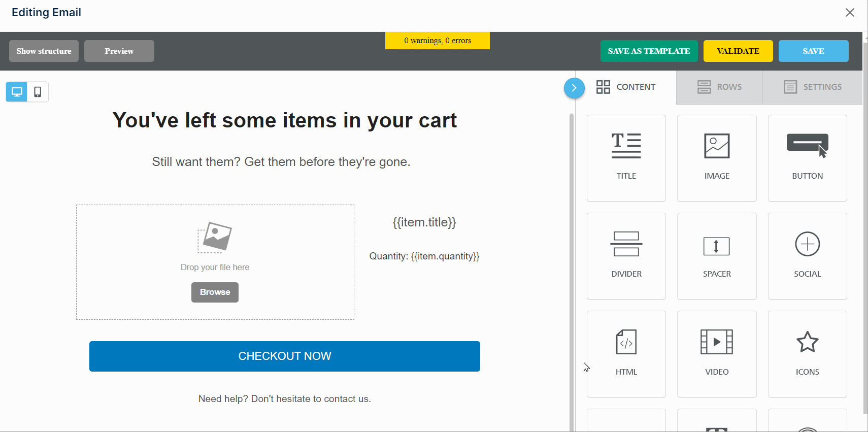The height and width of the screenshot is (432, 868).
Task: Add the Social content block
Action: 807,256
